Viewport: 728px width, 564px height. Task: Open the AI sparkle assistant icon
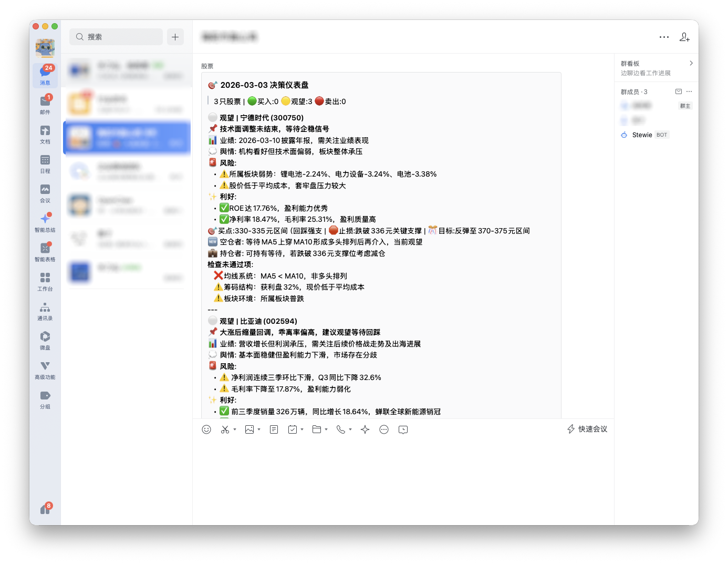365,429
